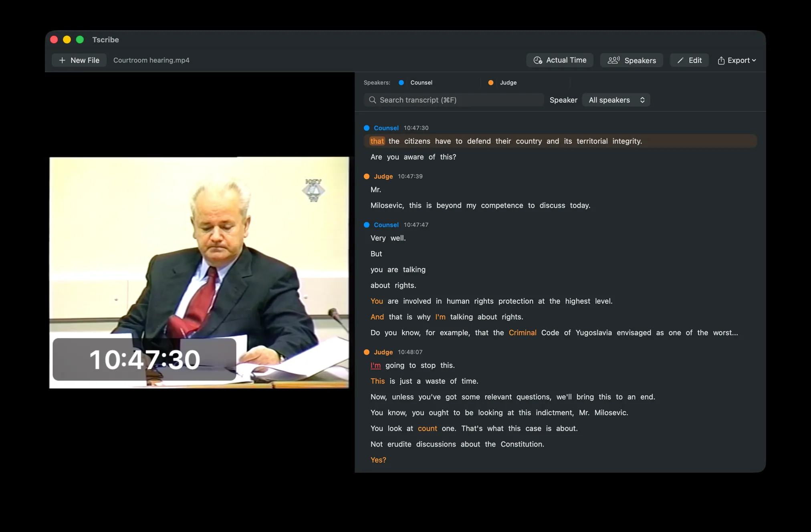
Task: Click the Judge label at 10:47:39
Action: (383, 176)
